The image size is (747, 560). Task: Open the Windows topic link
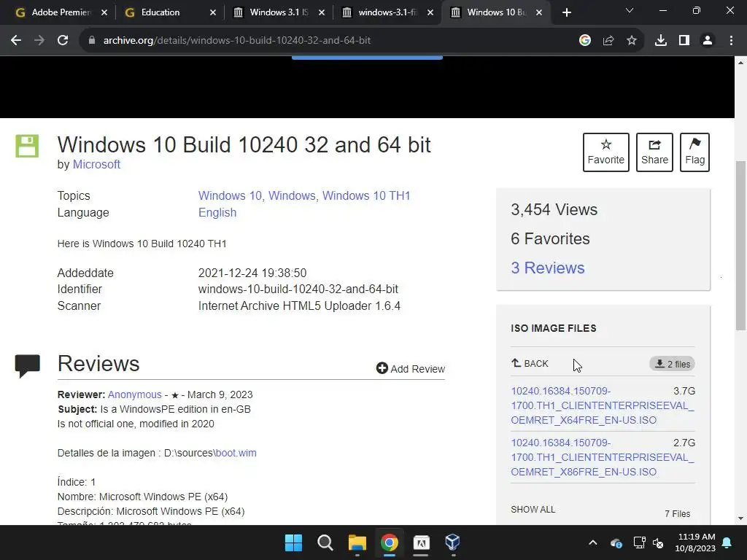(x=292, y=195)
